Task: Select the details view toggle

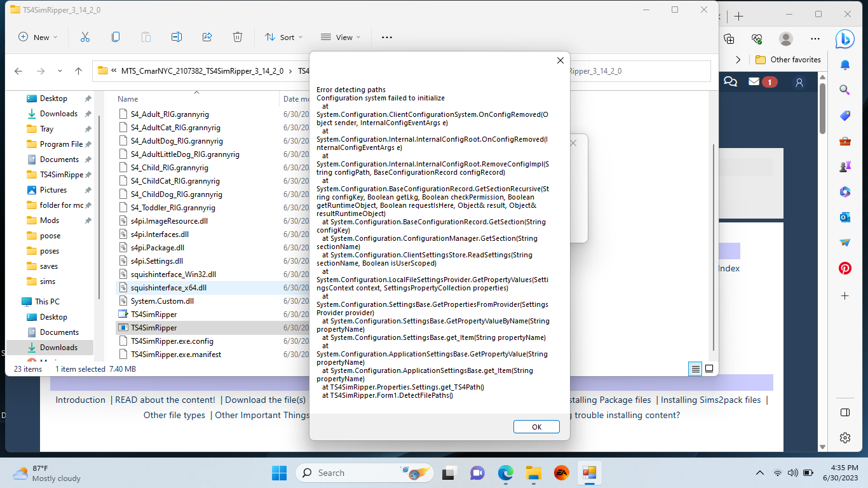Action: click(x=695, y=369)
